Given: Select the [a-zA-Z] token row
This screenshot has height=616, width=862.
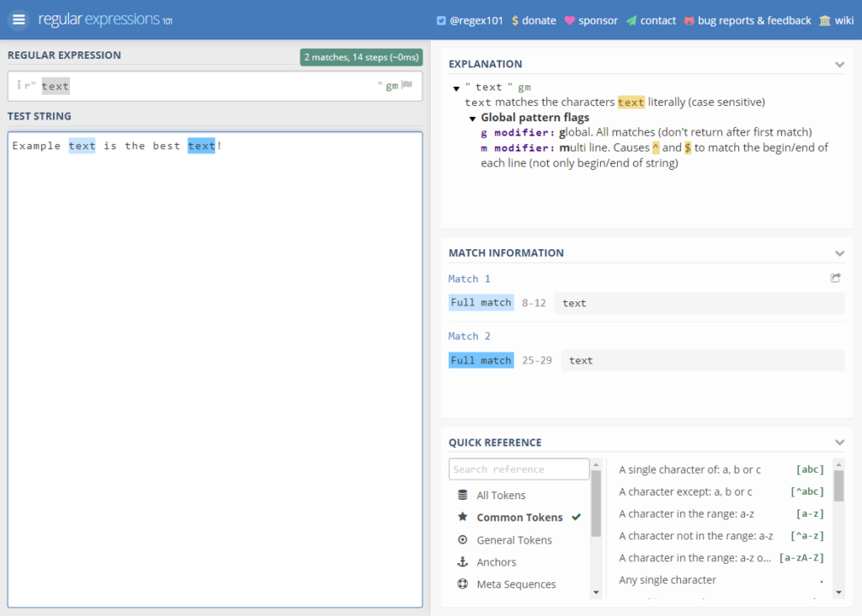Looking at the screenshot, I should coord(721,557).
